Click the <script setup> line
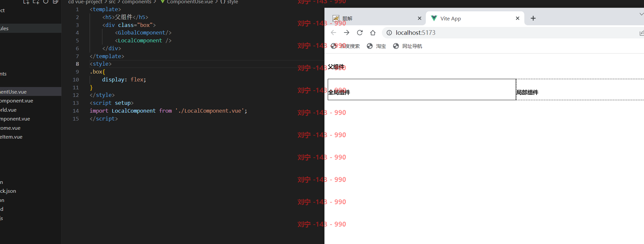Image resolution: width=644 pixels, height=244 pixels. click(x=112, y=103)
